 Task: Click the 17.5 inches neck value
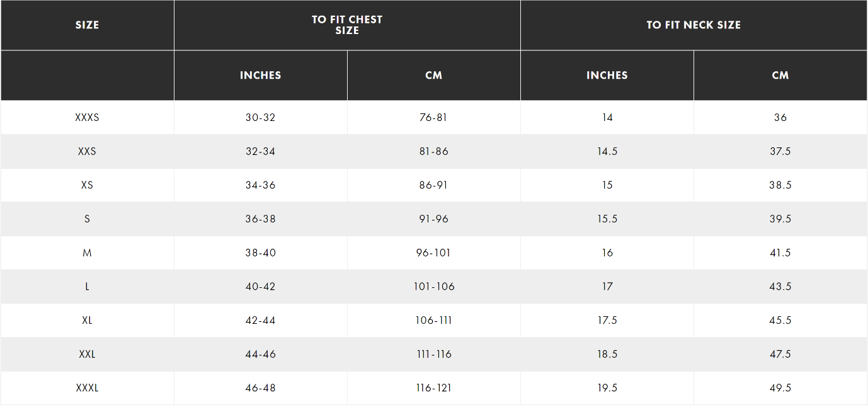tap(607, 320)
